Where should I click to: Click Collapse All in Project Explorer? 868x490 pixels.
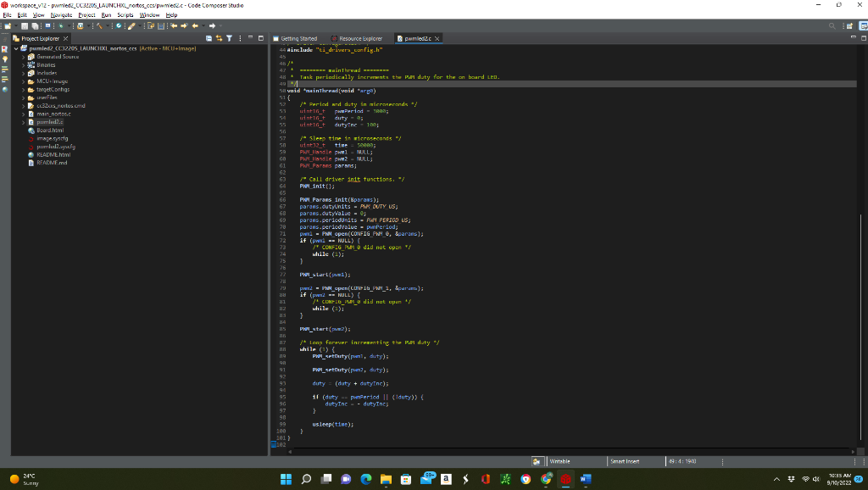[x=209, y=38]
